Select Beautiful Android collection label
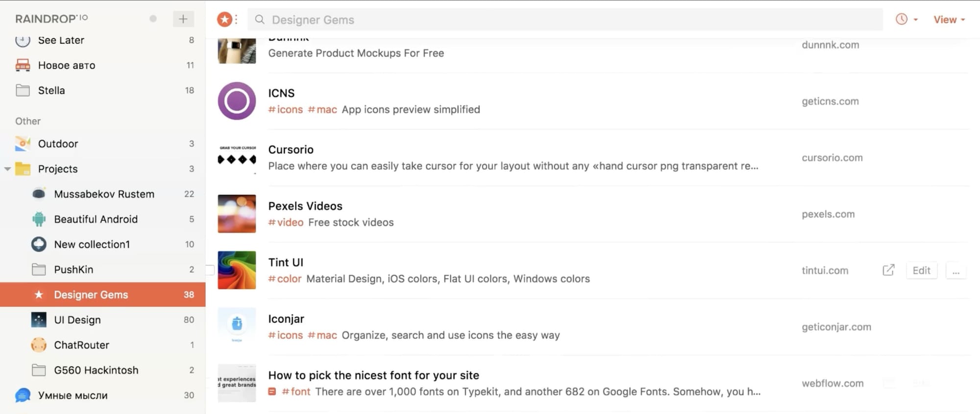This screenshot has width=980, height=414. pos(96,219)
